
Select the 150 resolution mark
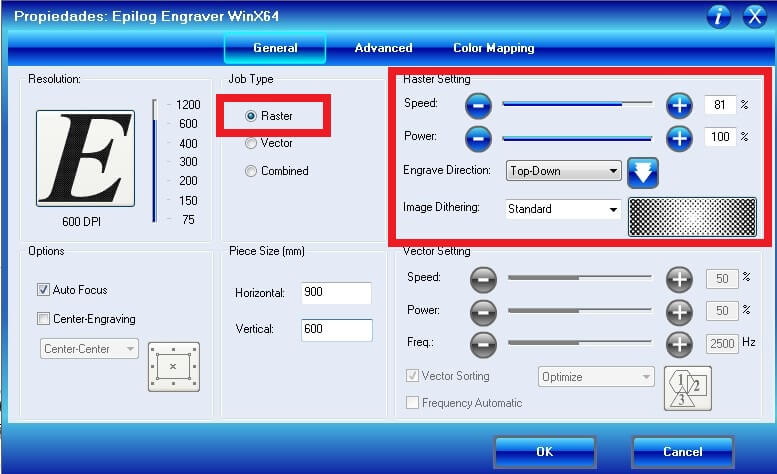(x=188, y=201)
